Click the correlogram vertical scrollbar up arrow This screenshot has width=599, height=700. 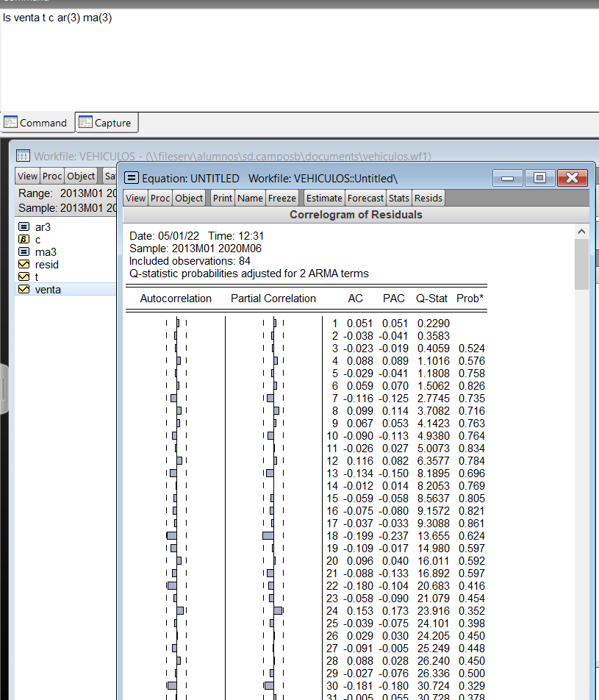tap(581, 229)
